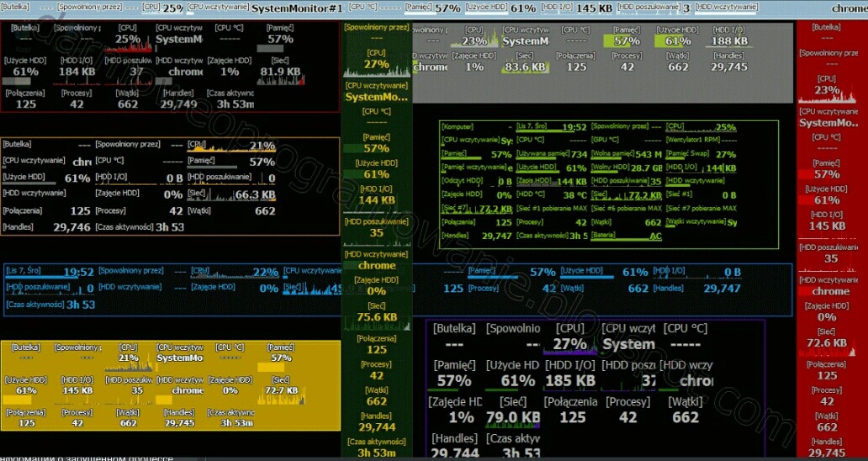Select the Sieć 66.3 KB graph in the orange-bordered panel
The height and width of the screenshot is (461, 868).
pos(231,194)
